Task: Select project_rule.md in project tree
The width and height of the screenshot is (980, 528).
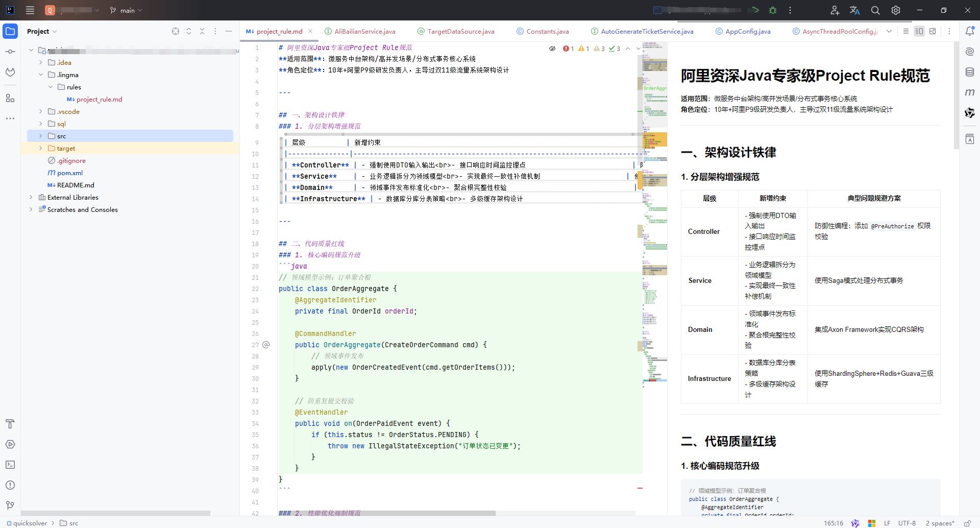Action: [94, 99]
